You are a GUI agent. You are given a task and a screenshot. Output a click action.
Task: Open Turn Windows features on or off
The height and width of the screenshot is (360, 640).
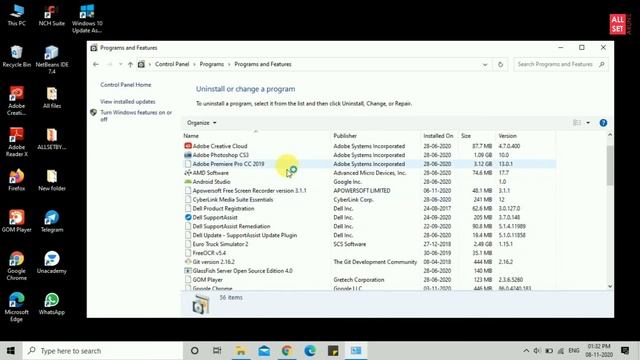pos(136,116)
